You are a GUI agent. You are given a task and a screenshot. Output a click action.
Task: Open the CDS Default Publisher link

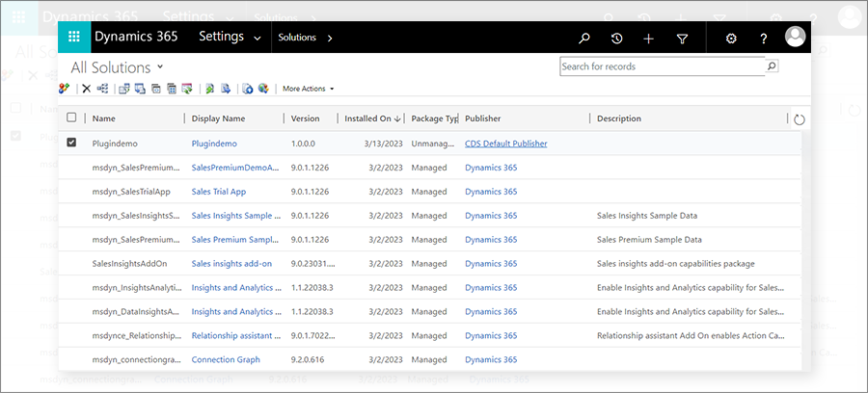click(x=506, y=144)
